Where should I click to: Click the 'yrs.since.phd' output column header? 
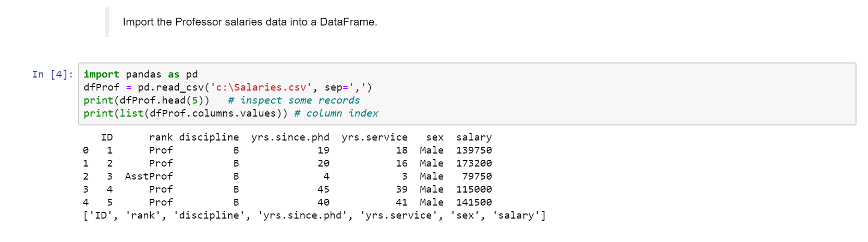tap(290, 137)
